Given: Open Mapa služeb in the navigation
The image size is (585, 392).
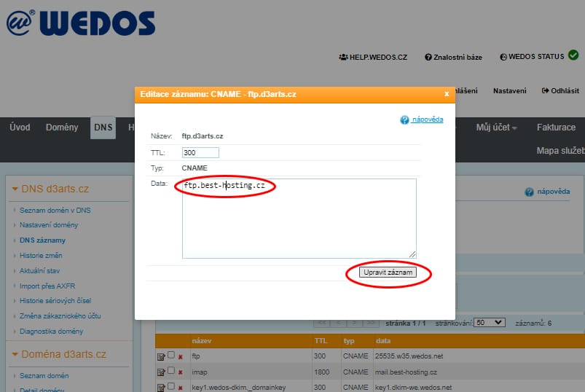Looking at the screenshot, I should [561, 151].
